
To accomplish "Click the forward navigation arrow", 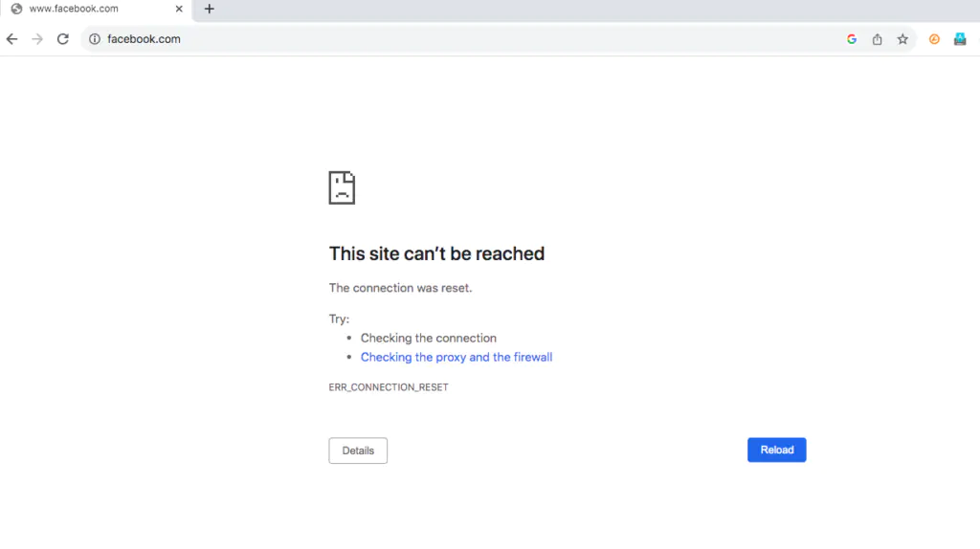I will coord(37,39).
